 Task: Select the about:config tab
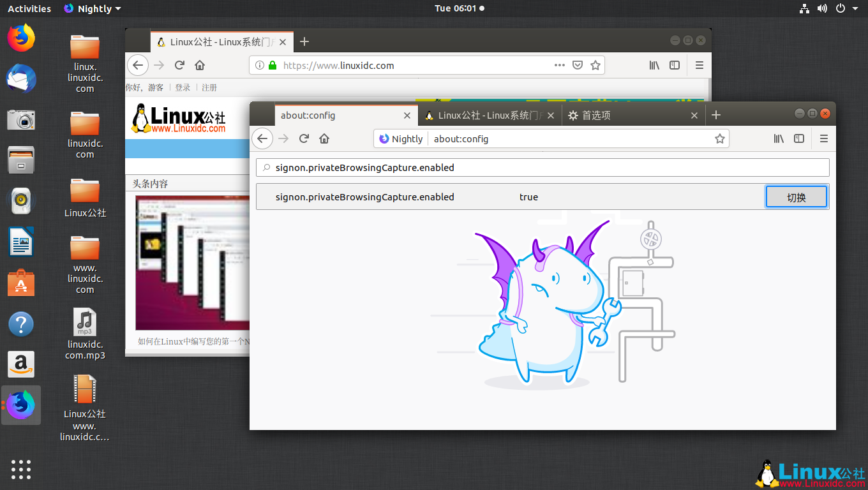coord(347,115)
